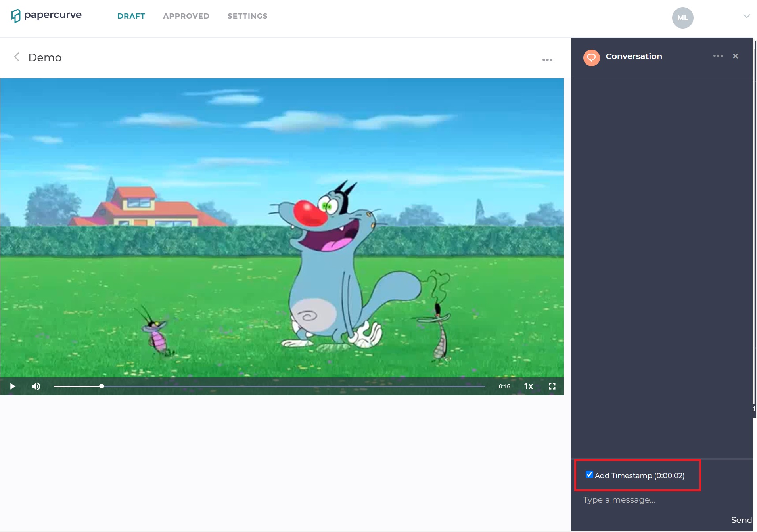The width and height of the screenshot is (757, 532).
Task: Change playback speed via the 1x control
Action: tap(528, 386)
